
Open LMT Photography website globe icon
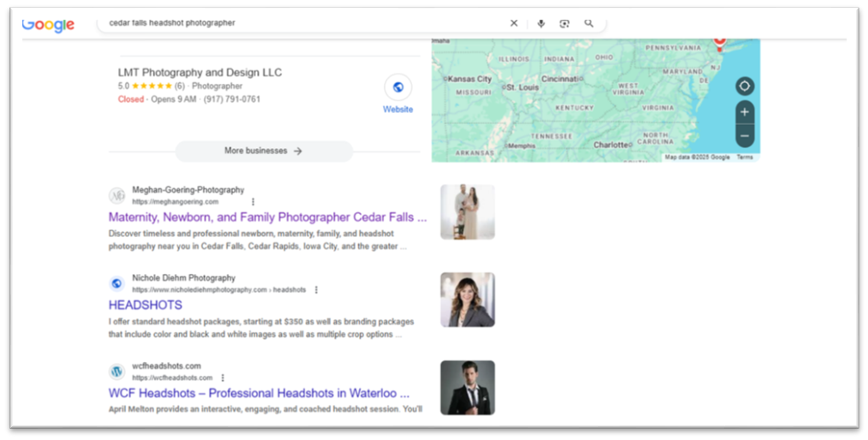(398, 87)
